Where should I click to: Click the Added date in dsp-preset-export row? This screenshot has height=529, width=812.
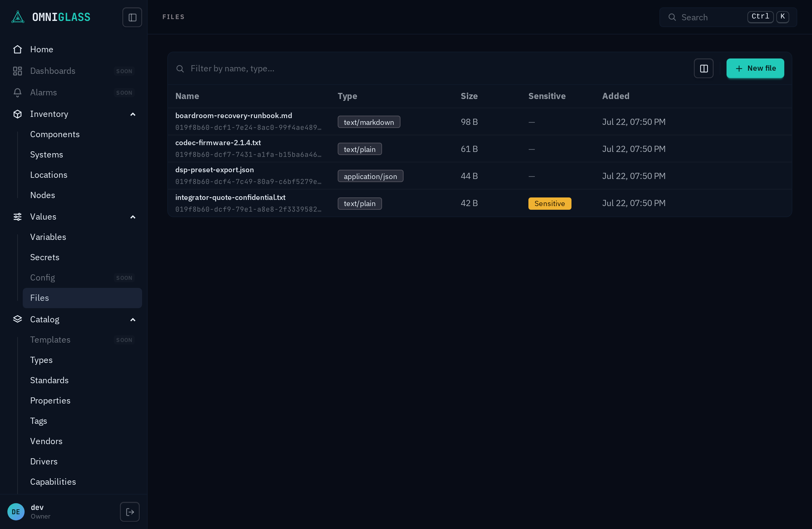634,176
